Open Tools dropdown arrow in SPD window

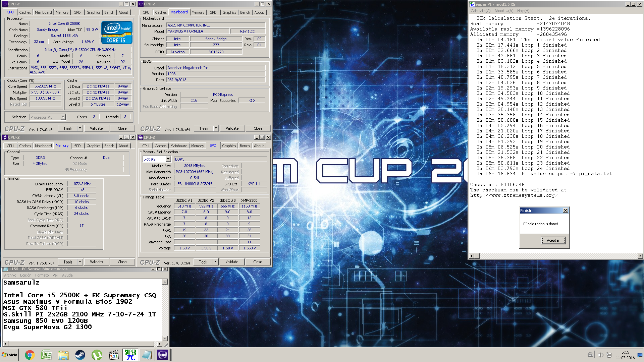point(215,262)
